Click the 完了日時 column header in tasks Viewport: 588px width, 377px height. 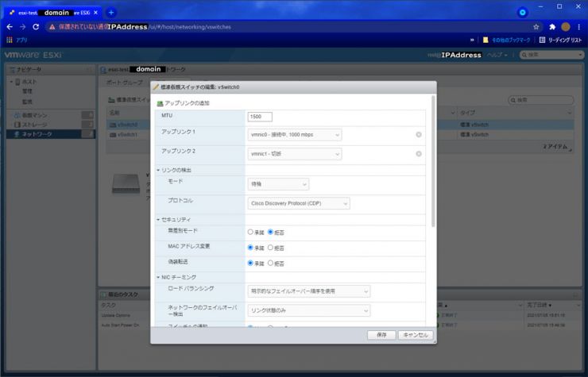553,306
